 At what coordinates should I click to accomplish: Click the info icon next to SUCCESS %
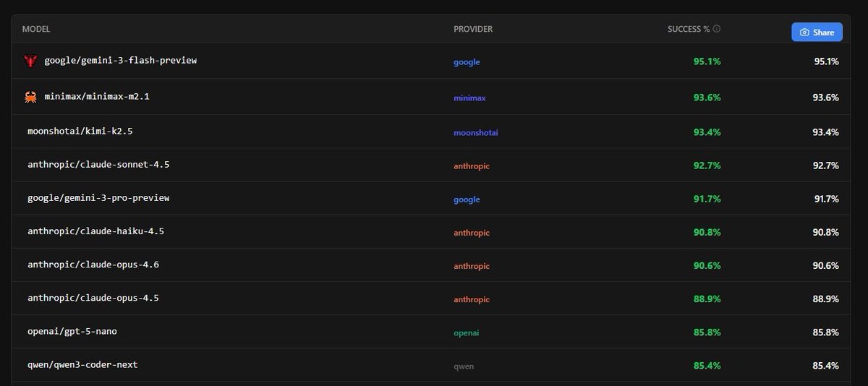pyautogui.click(x=717, y=30)
